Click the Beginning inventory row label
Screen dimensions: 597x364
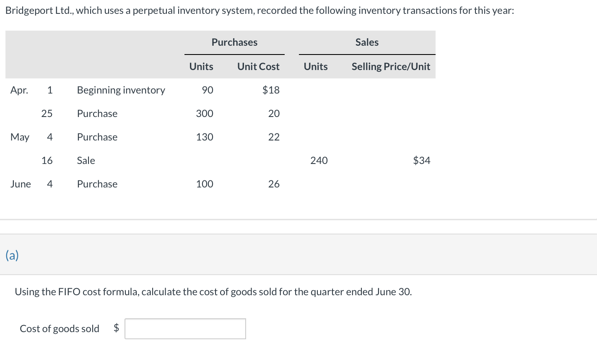tap(121, 90)
